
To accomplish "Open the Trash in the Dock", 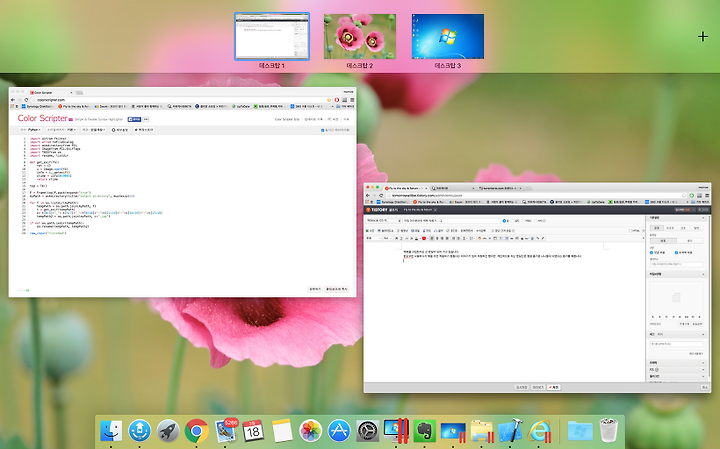I will (x=609, y=430).
